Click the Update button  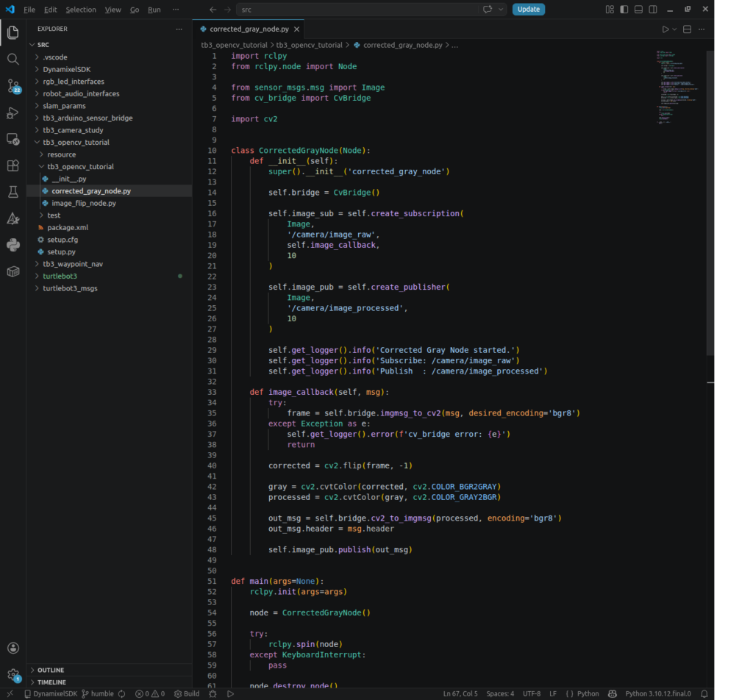[x=528, y=9]
